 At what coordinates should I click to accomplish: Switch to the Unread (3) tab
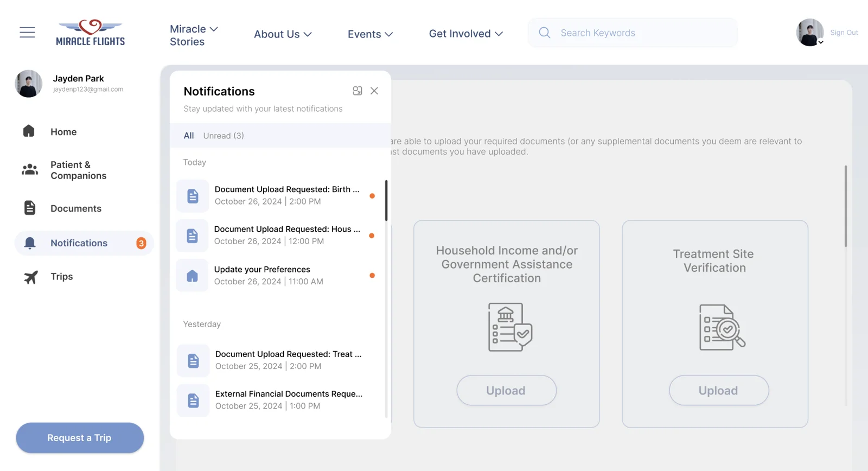[224, 136]
